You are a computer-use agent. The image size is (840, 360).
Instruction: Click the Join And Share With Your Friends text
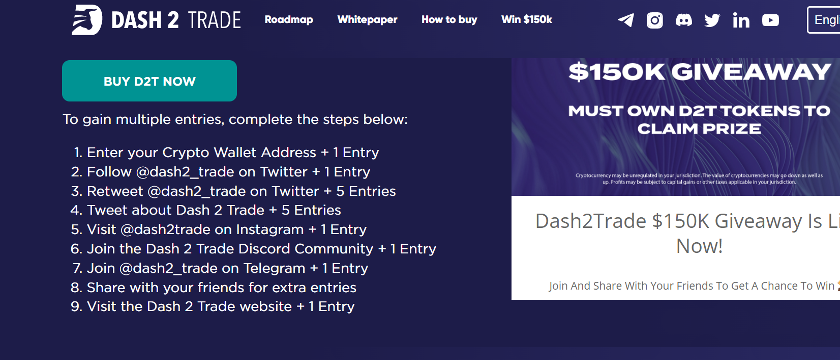pos(694,286)
